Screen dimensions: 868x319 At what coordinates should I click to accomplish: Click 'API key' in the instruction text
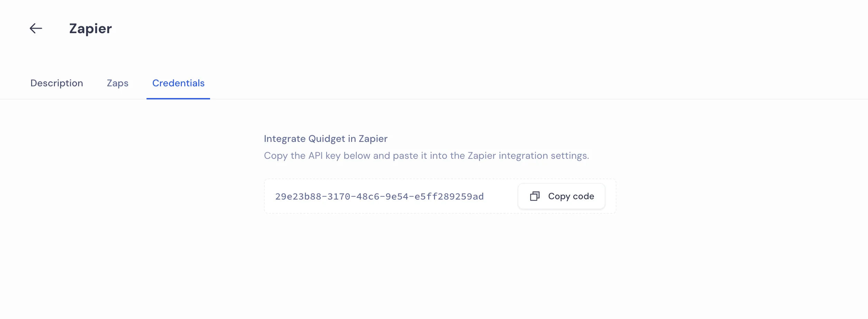[324, 156]
